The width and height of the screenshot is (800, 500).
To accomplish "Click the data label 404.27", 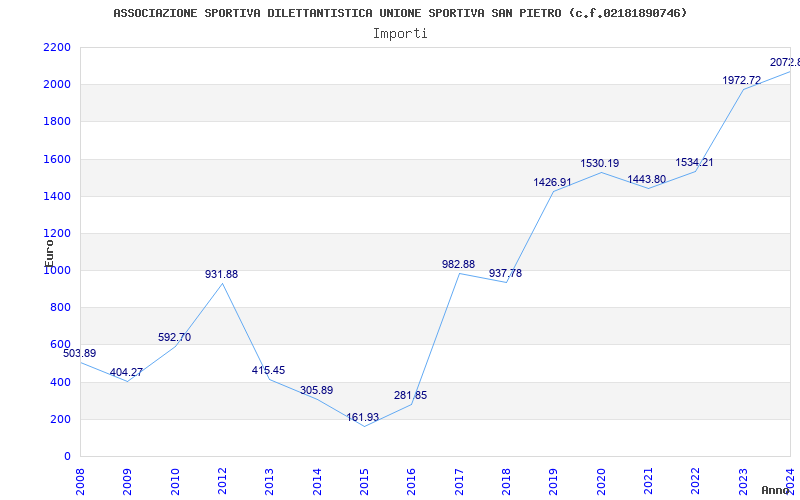I will tap(126, 372).
